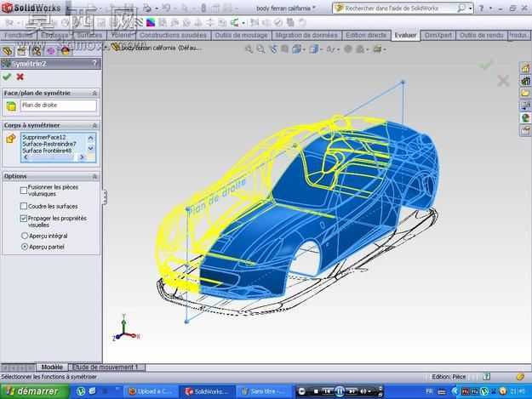Open the Edition directe tab
This screenshot has width=532, height=399.
(x=366, y=35)
